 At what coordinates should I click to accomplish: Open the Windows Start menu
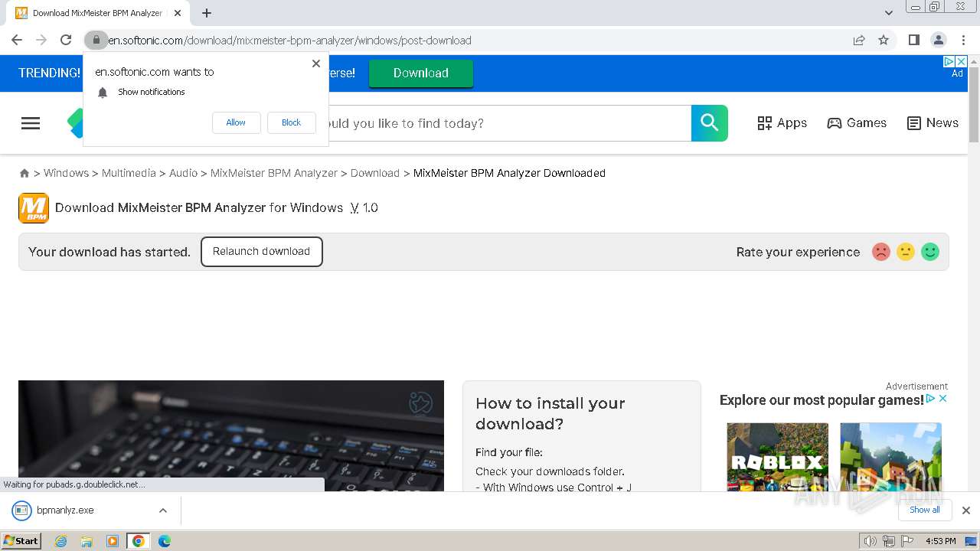click(x=21, y=541)
